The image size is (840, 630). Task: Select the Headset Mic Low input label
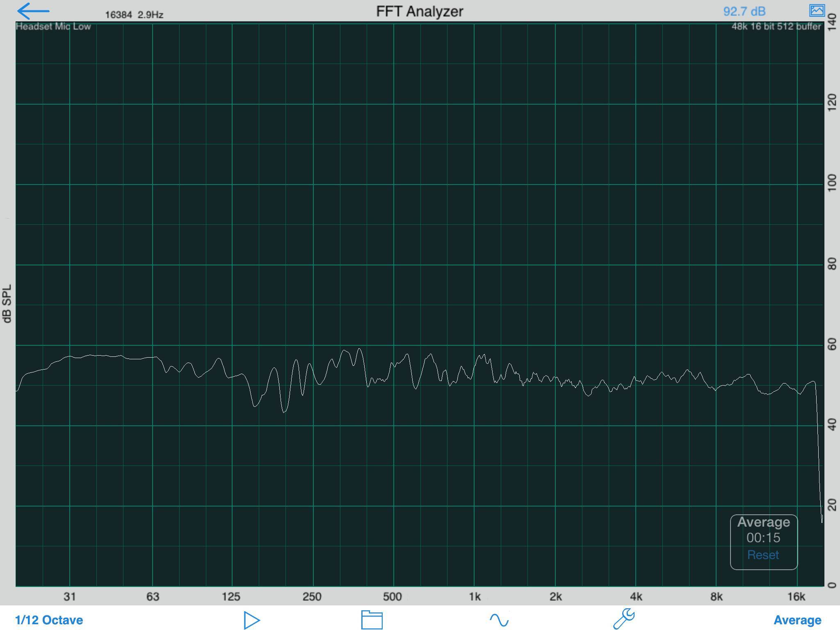[53, 27]
